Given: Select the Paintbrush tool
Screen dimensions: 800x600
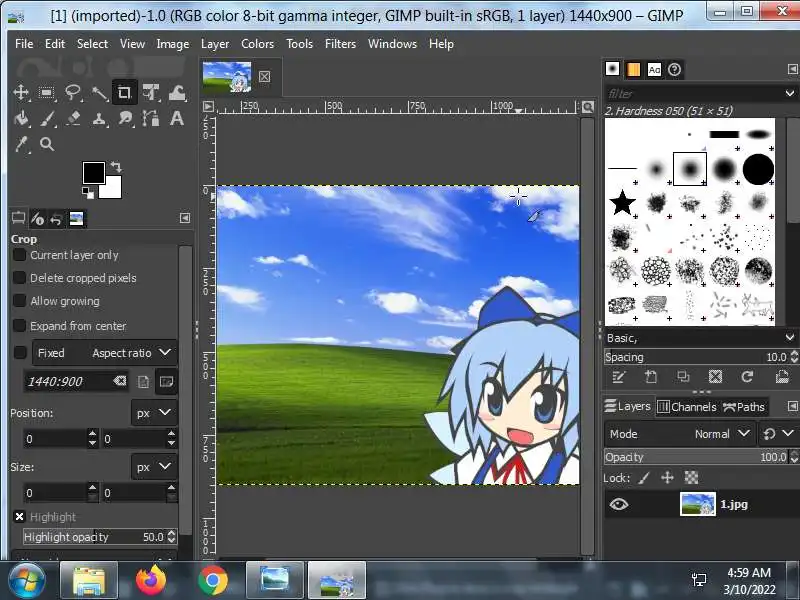Looking at the screenshot, I should pyautogui.click(x=47, y=118).
